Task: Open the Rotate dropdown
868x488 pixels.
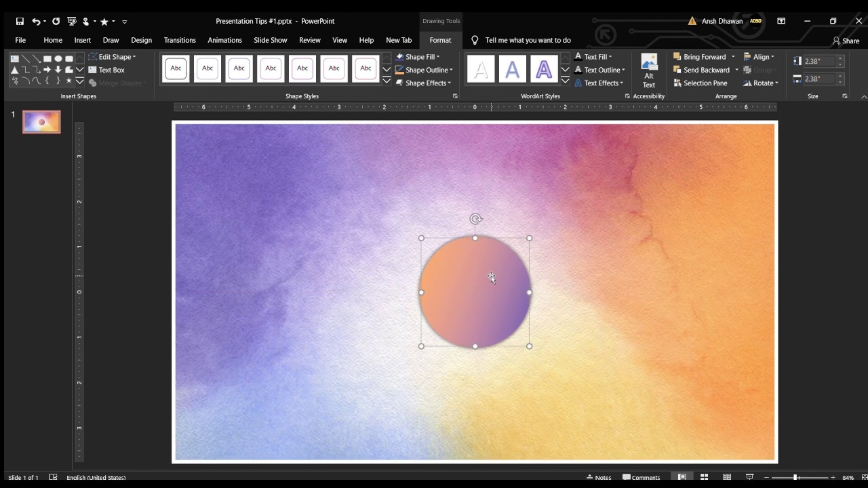Action: 760,83
